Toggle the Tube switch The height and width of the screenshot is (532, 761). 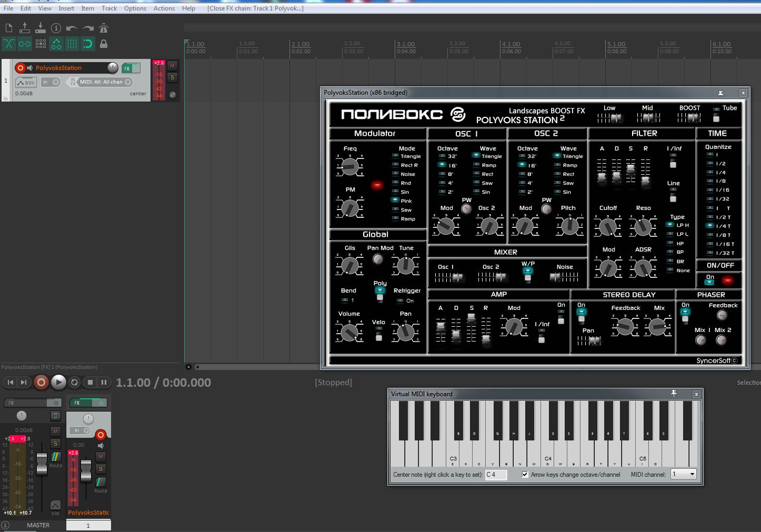[716, 115]
